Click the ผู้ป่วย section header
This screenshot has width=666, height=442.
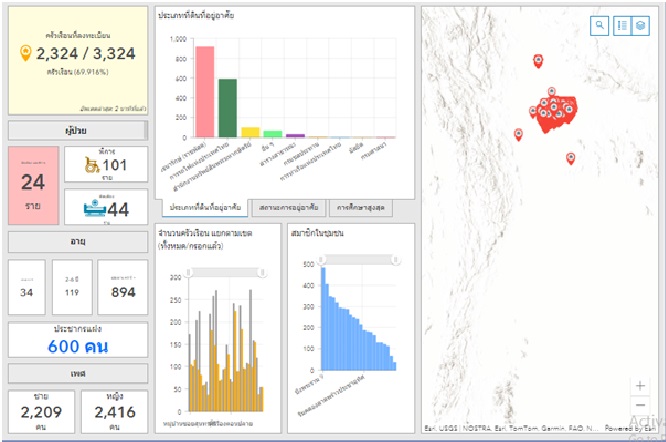[78, 130]
